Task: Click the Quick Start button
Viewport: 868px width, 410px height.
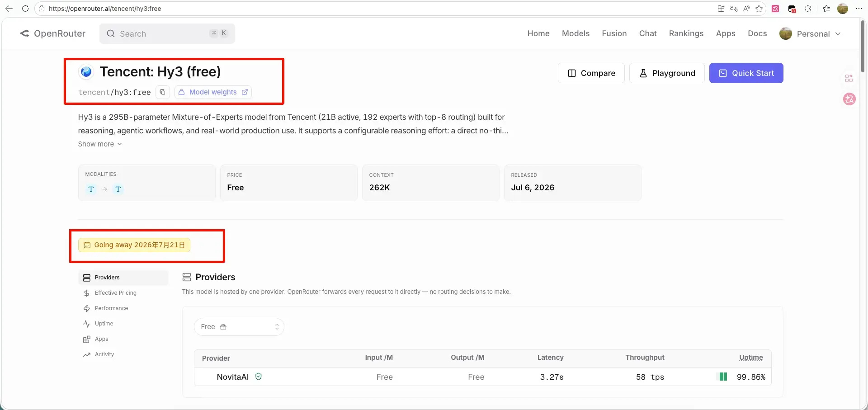Action: (x=746, y=73)
